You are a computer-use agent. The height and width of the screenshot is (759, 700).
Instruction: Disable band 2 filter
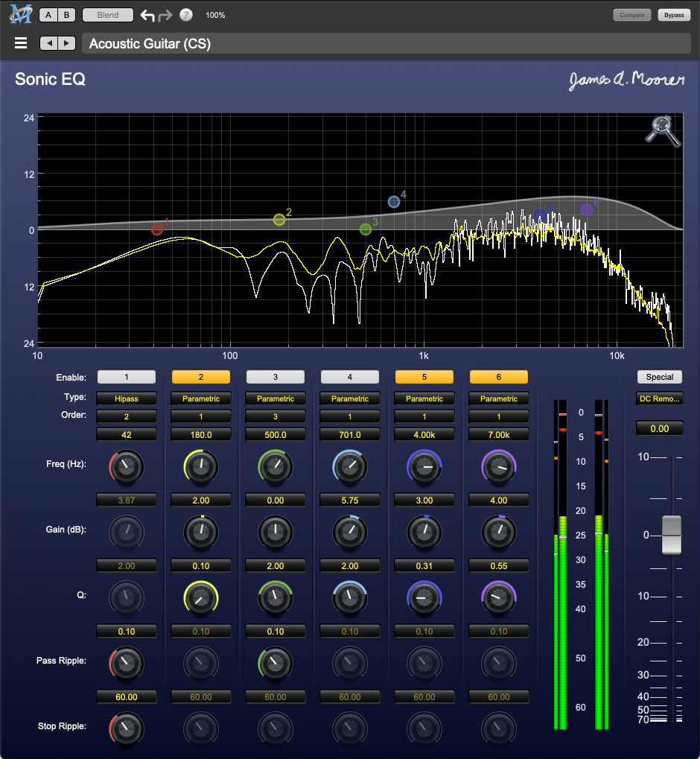point(201,377)
